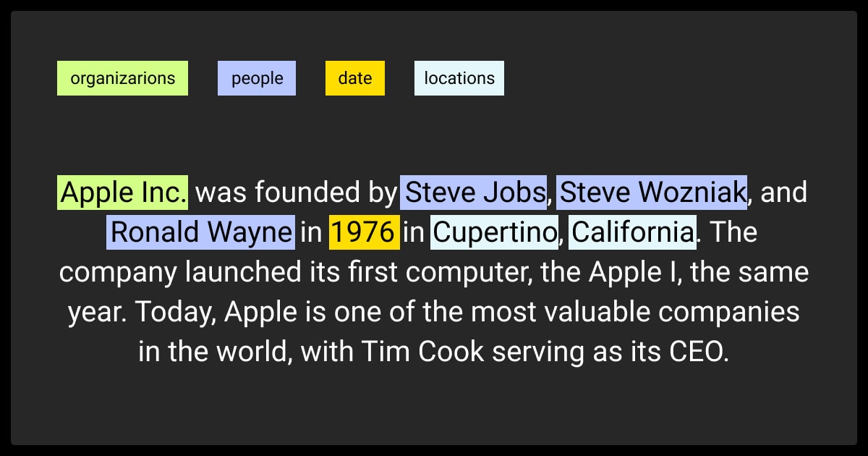This screenshot has height=456, width=868.
Task: Click the highlighted 'Cupertino' location
Action: [495, 233]
